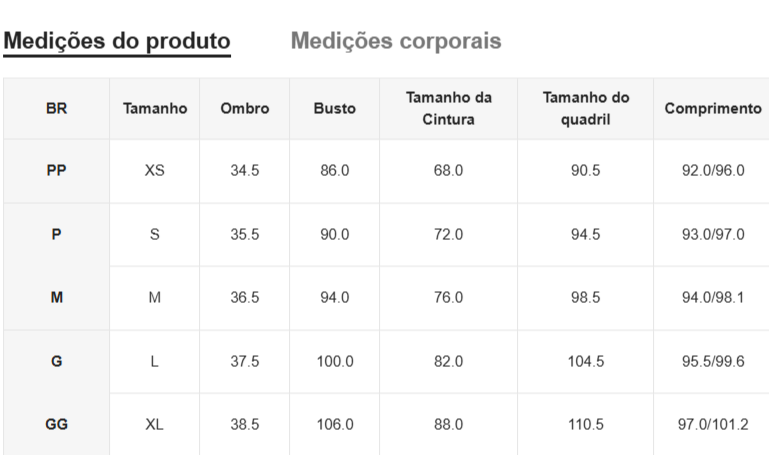Switch to the Medições do produto tab
The height and width of the screenshot is (455, 769).
click(118, 41)
